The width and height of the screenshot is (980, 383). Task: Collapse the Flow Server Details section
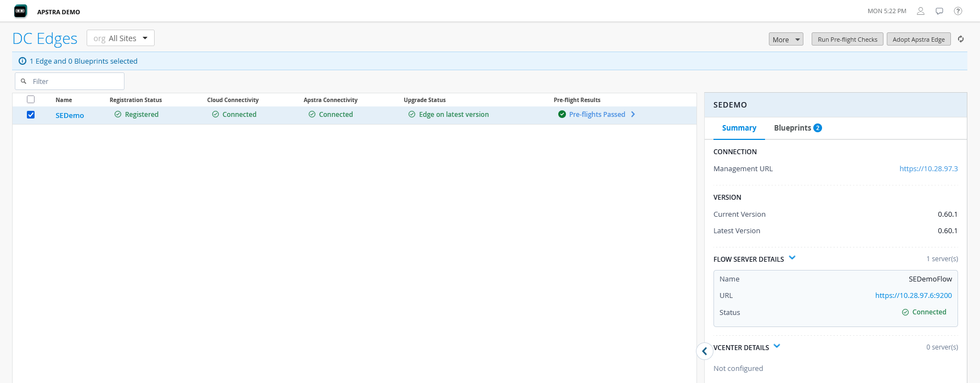point(792,257)
